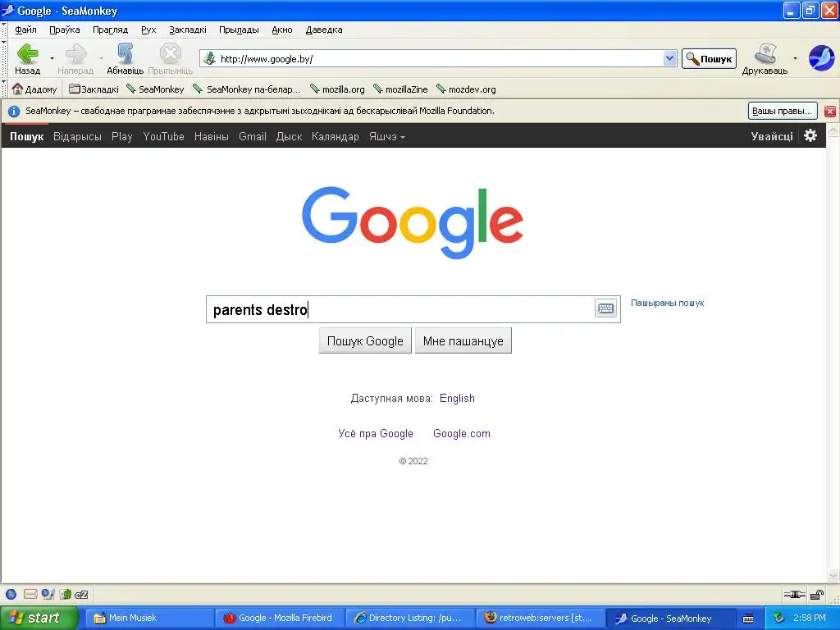The height and width of the screenshot is (630, 840).
Task: Open the Пашыраны пошук advanced search link
Action: [x=667, y=303]
